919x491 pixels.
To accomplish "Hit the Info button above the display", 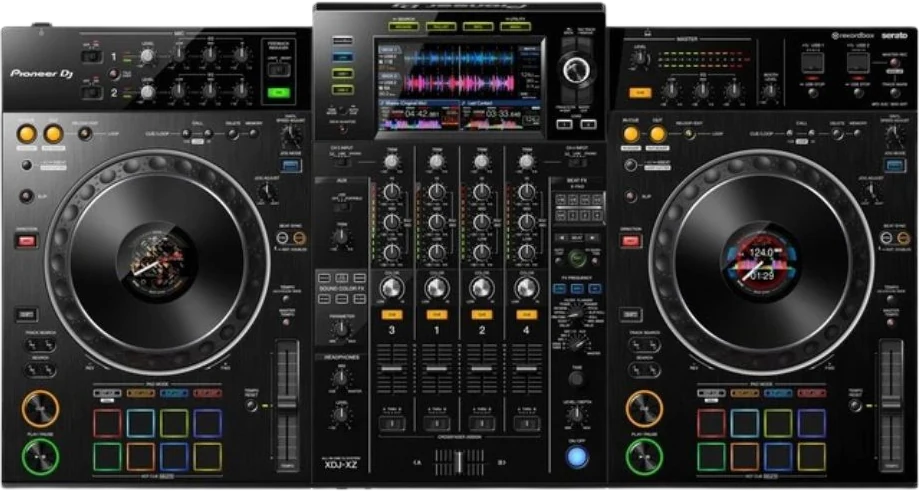I will pos(478,26).
